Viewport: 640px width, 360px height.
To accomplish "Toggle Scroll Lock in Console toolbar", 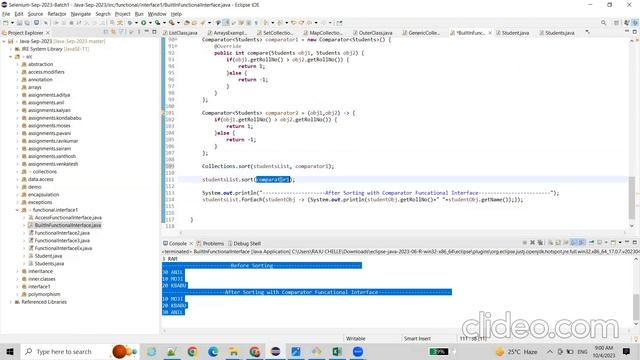I will 558,242.
